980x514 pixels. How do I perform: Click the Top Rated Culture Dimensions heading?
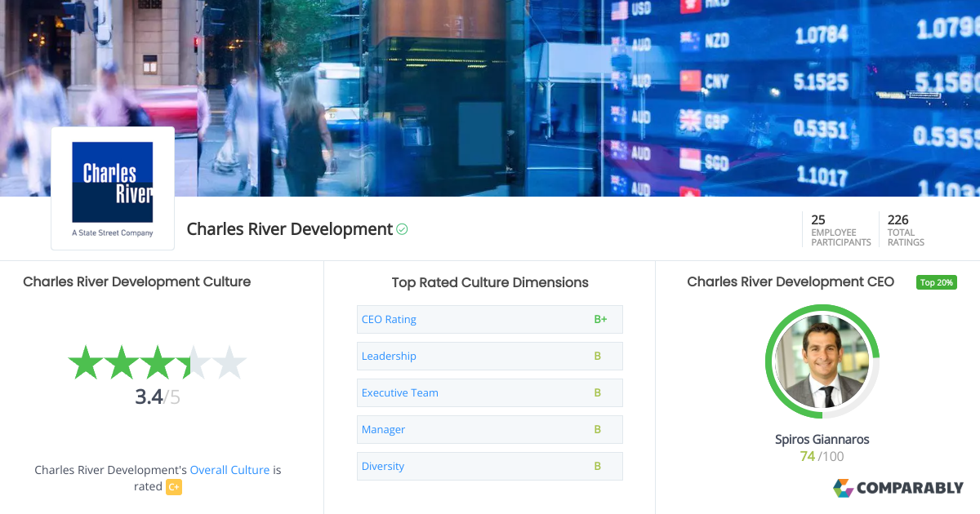(490, 283)
